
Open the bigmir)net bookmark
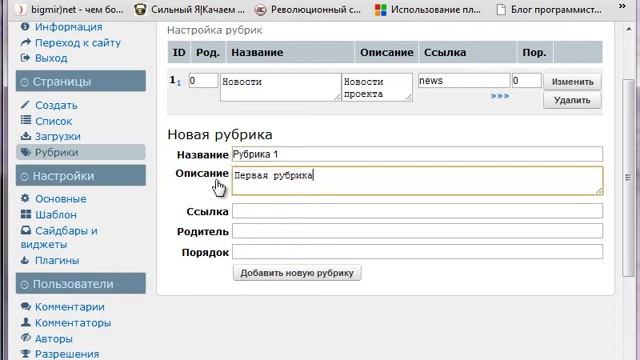[69, 9]
